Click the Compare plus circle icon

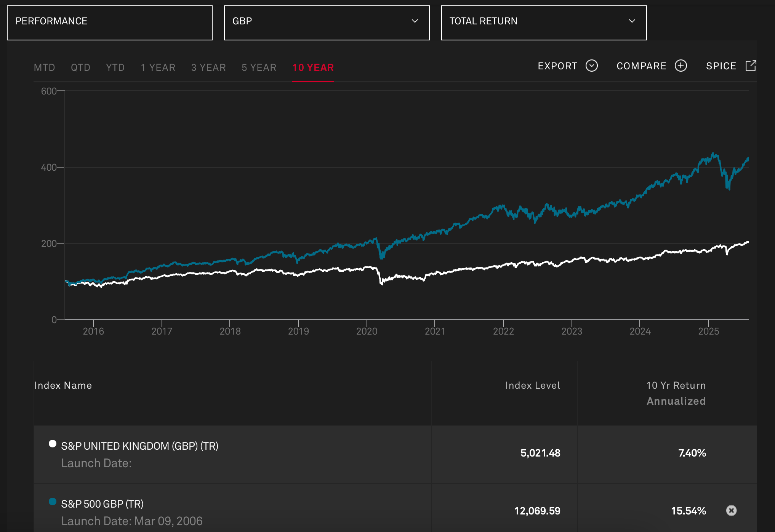coord(681,66)
